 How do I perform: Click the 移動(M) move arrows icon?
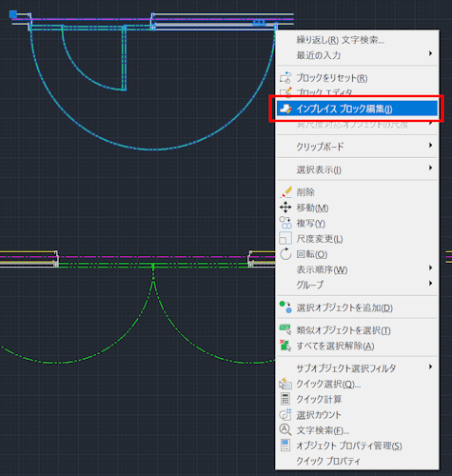285,208
